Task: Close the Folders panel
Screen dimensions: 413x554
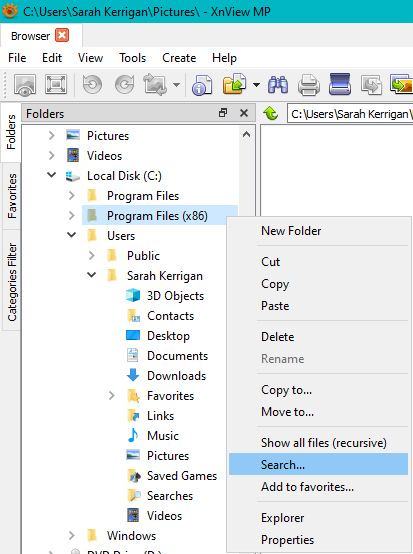Action: pos(244,113)
